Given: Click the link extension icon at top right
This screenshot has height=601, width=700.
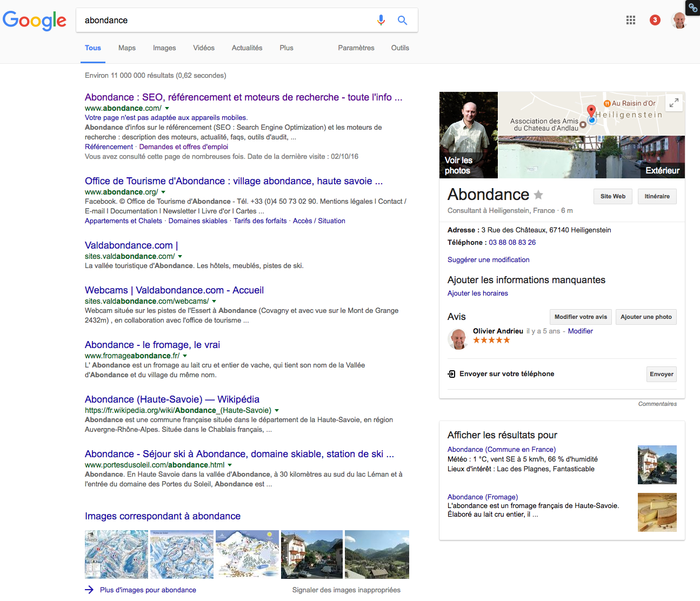Looking at the screenshot, I should (693, 8).
